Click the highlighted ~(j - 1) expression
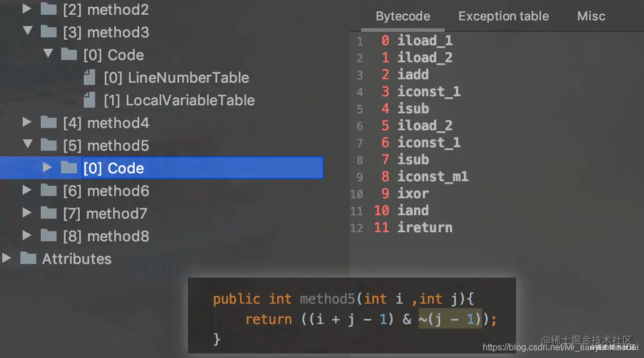This screenshot has height=358, width=644. click(x=450, y=319)
